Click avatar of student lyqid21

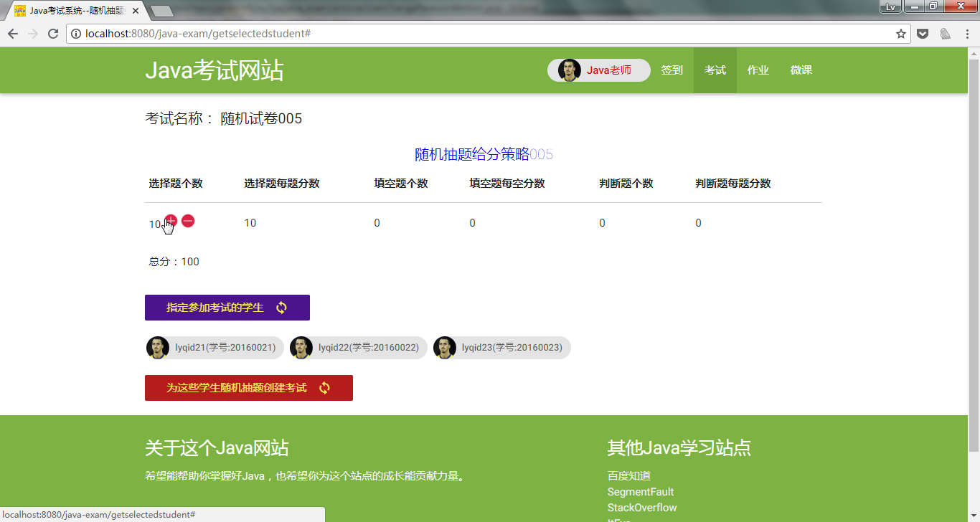click(158, 348)
